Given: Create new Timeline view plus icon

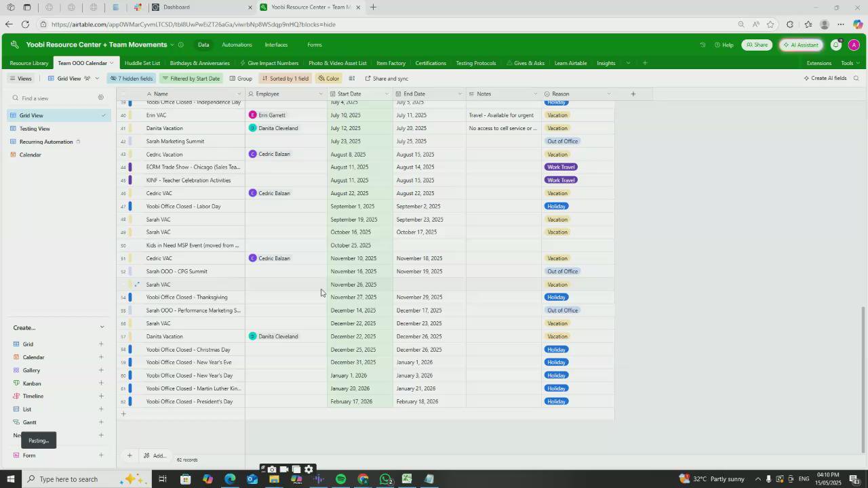Looking at the screenshot, I should tap(101, 396).
